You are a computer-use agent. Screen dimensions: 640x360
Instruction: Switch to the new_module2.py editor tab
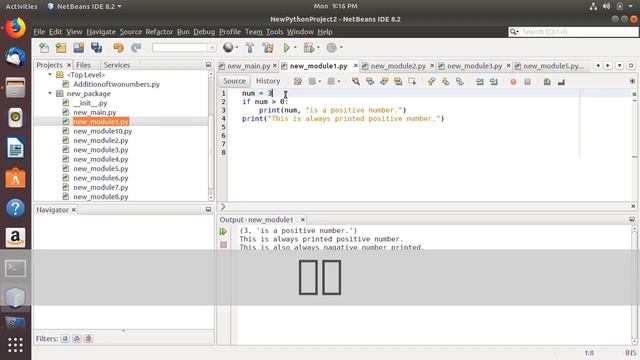coord(398,66)
